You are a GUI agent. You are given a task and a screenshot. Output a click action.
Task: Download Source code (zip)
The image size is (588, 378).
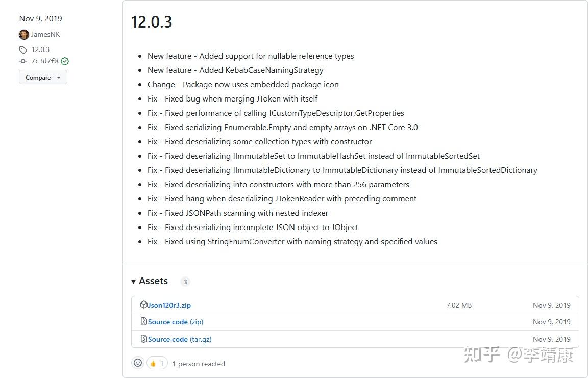[x=176, y=322]
